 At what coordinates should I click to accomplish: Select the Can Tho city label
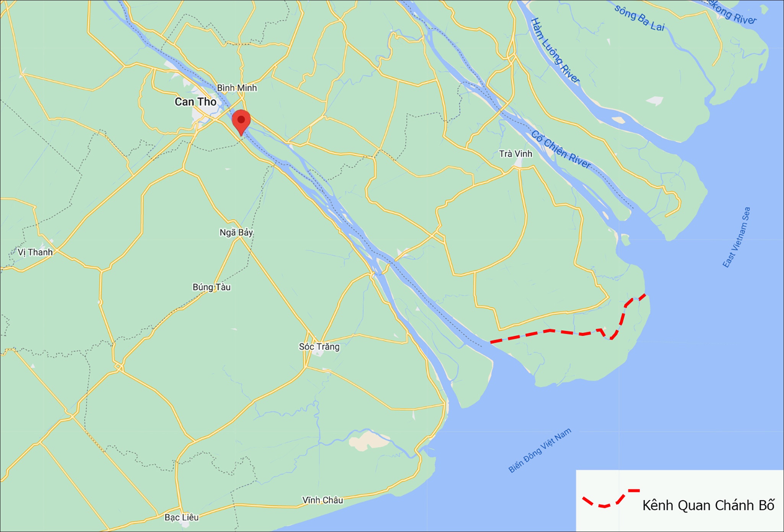(x=195, y=102)
